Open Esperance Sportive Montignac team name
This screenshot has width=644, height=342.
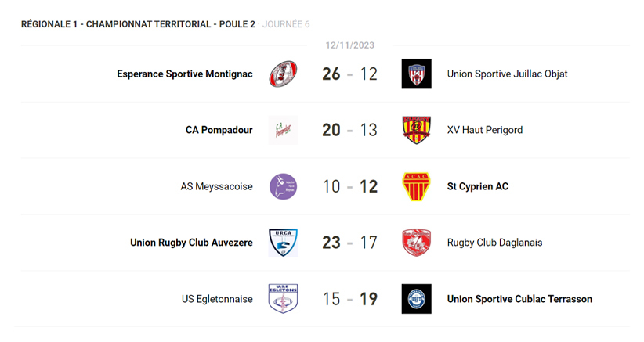coord(185,74)
